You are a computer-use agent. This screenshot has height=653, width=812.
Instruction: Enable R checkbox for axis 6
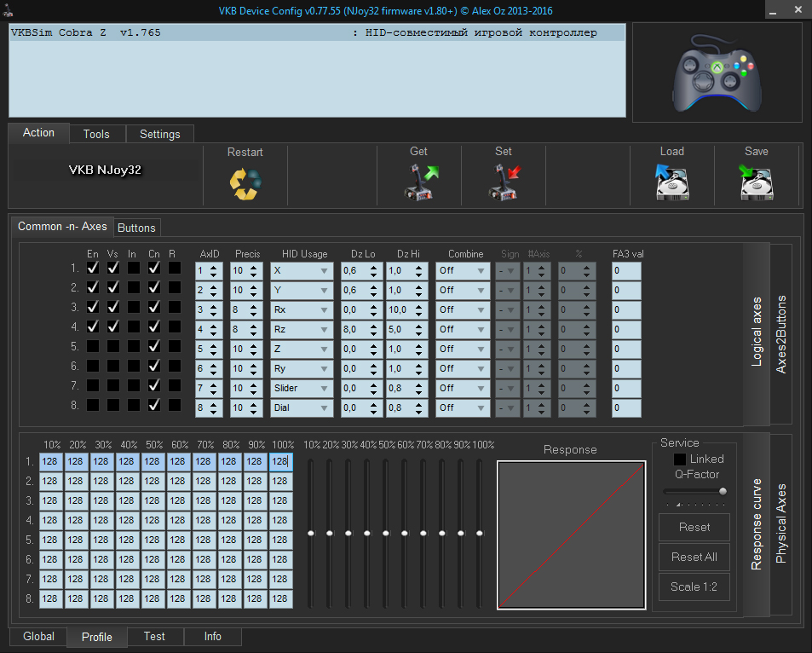point(175,366)
